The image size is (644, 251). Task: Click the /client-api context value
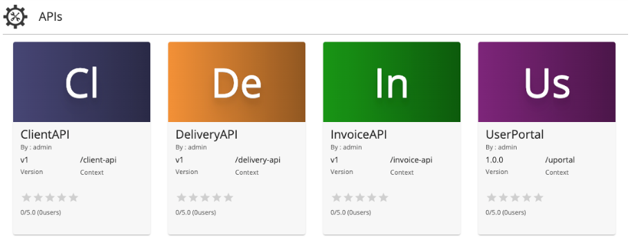(98, 159)
